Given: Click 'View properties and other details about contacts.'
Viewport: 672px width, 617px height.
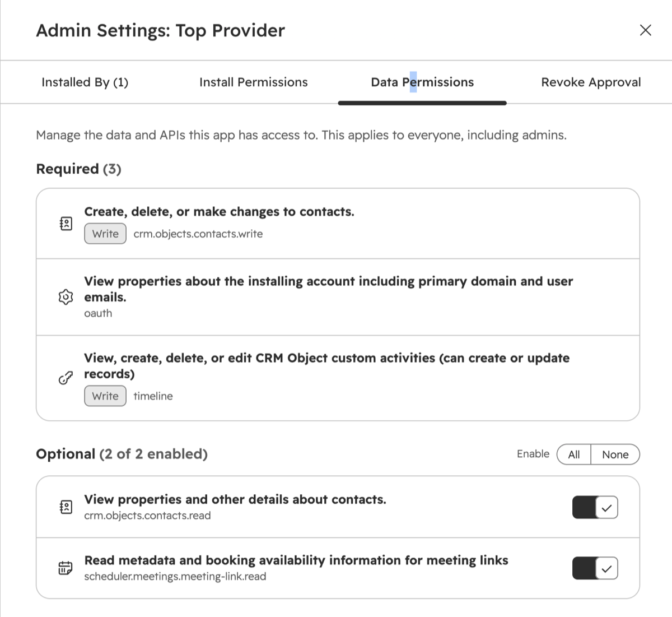Looking at the screenshot, I should point(235,499).
